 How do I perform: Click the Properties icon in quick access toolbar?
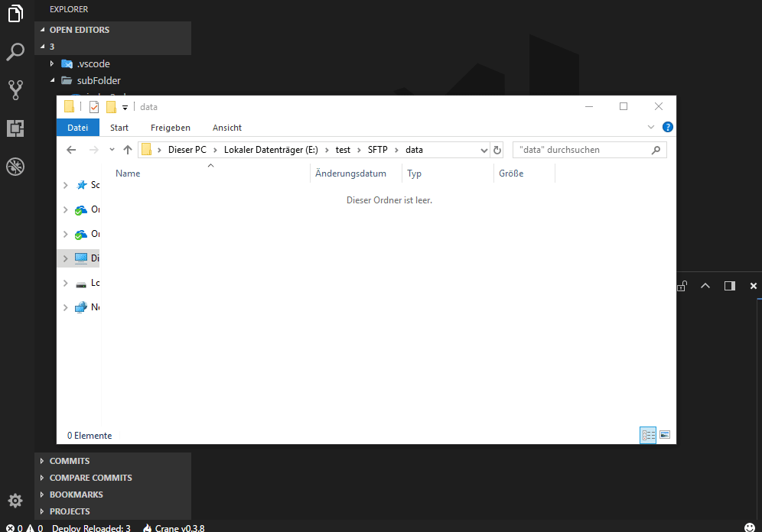[x=94, y=107]
